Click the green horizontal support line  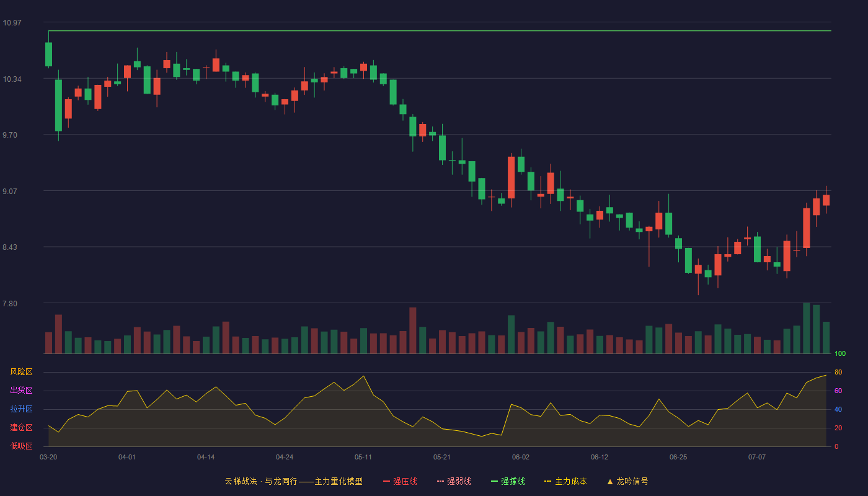coord(440,30)
